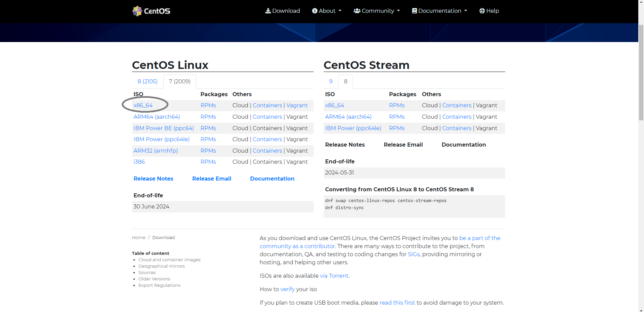Open CentOS Linux IBM Power (ppc64le) ISO link
Image resolution: width=644 pixels, height=312 pixels.
tap(162, 139)
